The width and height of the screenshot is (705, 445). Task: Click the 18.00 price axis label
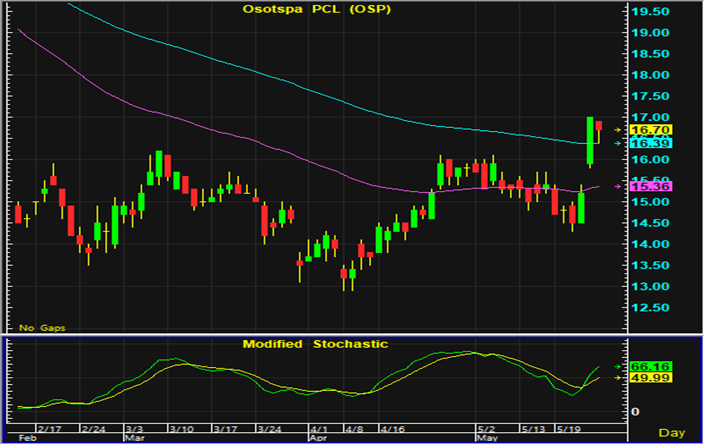(x=650, y=75)
